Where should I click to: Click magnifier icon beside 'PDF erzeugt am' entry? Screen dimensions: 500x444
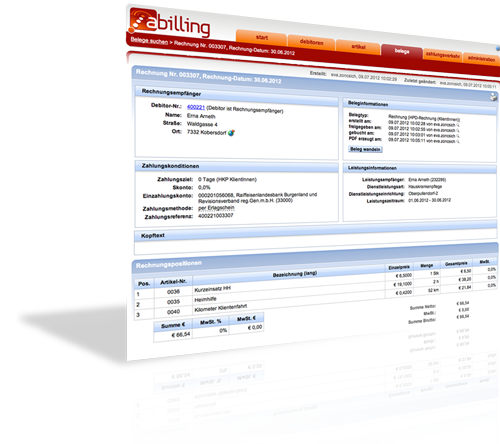(458, 142)
